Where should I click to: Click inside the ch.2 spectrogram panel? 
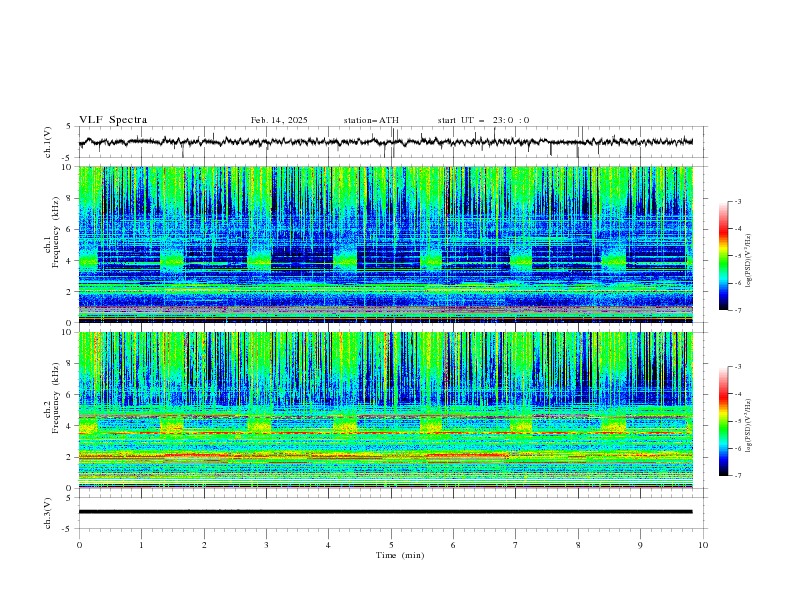point(386,410)
